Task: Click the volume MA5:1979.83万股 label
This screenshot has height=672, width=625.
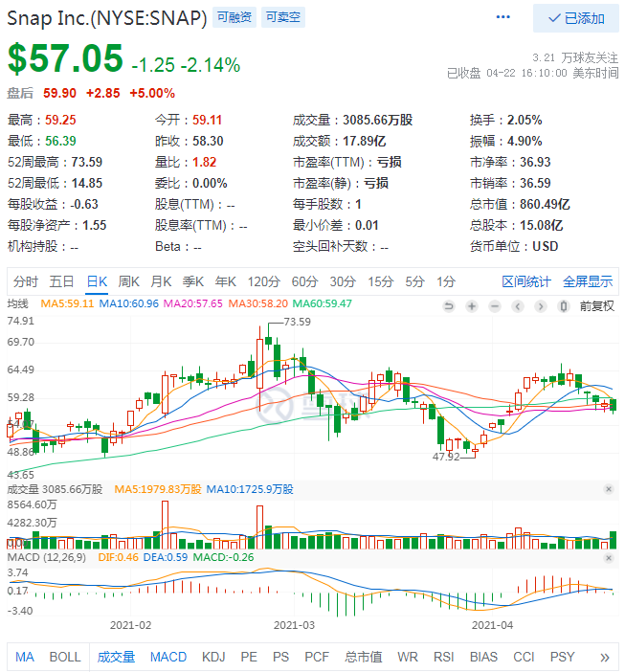Action: (158, 489)
